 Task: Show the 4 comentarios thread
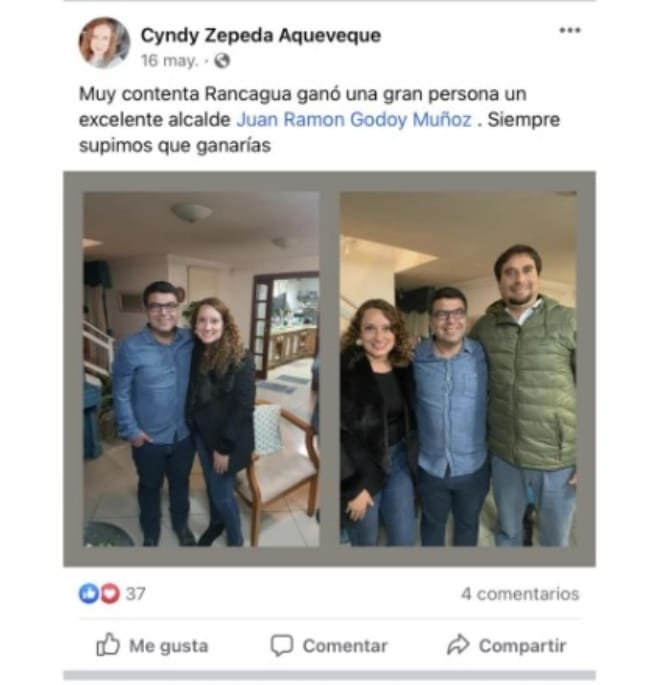(x=520, y=594)
